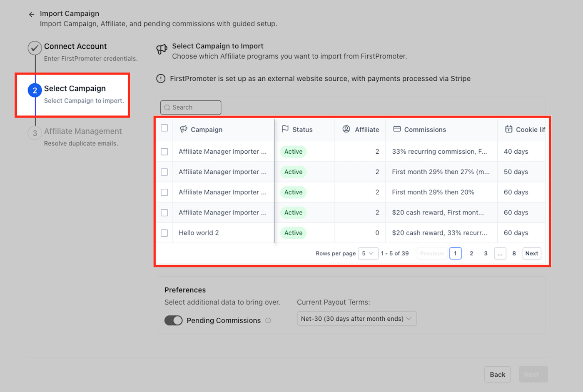Select the Hello world 2 campaign checkbox

click(x=164, y=233)
